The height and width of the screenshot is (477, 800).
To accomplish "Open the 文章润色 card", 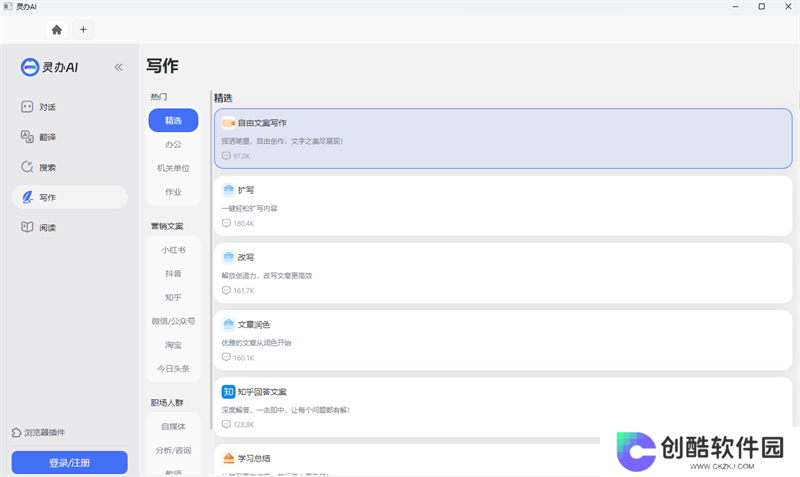I will tap(503, 340).
